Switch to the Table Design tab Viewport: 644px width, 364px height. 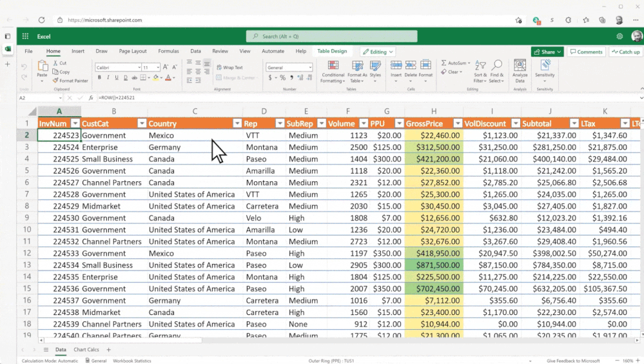click(x=332, y=51)
